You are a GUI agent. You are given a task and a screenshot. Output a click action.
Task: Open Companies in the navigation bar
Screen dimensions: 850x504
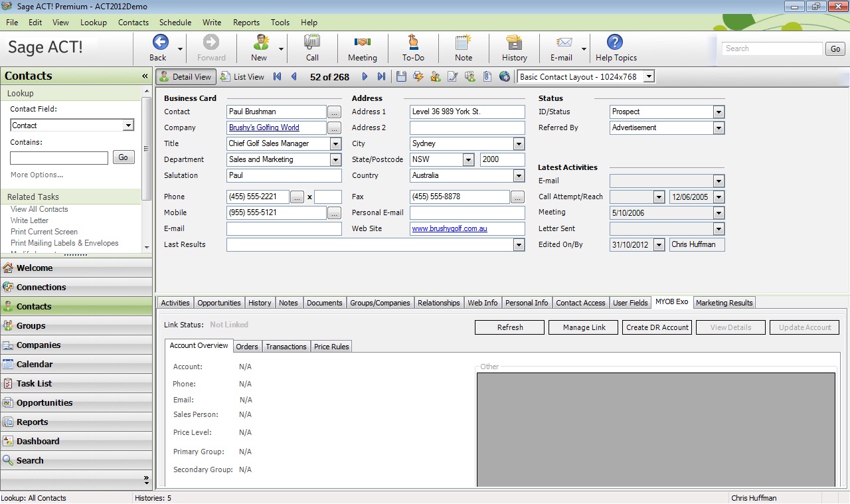(x=76, y=345)
